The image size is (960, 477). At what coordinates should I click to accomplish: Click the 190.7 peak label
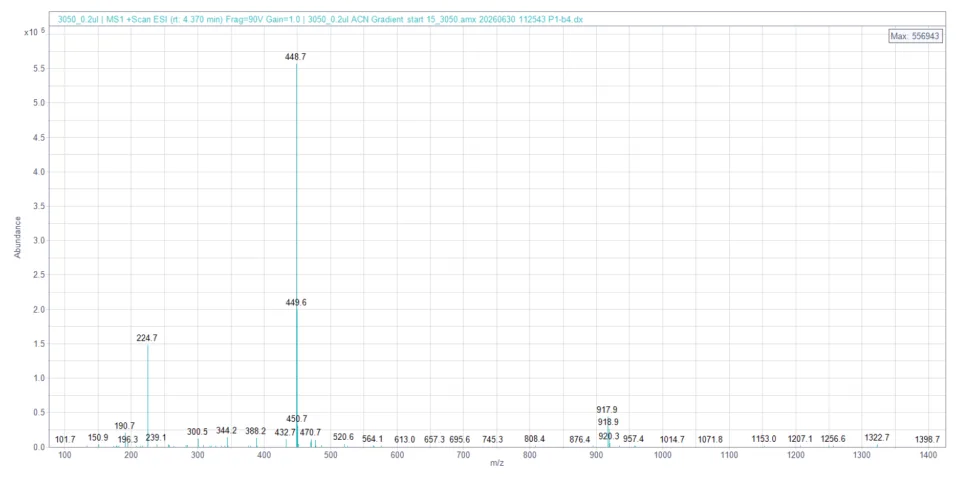pos(125,426)
